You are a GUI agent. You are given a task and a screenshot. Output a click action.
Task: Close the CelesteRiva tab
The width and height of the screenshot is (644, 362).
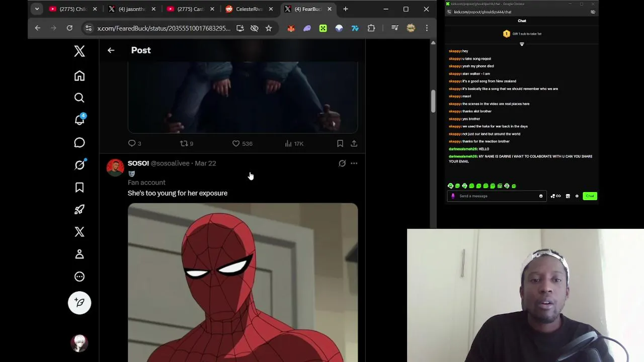click(x=271, y=9)
